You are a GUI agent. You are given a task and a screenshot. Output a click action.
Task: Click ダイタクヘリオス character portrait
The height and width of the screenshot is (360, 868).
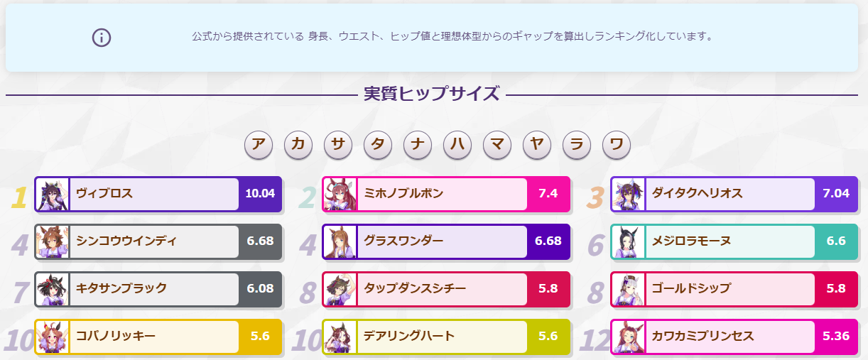pyautogui.click(x=629, y=194)
